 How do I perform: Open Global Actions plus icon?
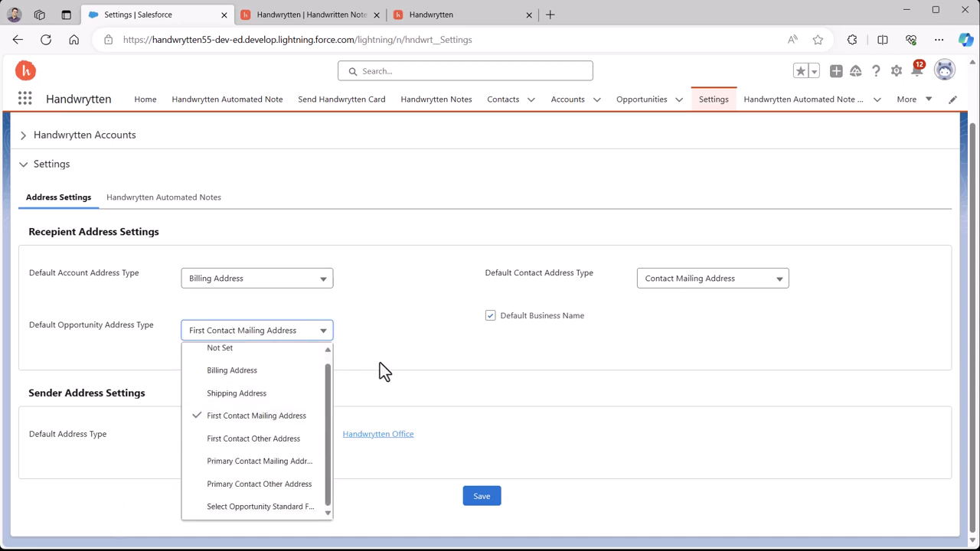pos(836,71)
